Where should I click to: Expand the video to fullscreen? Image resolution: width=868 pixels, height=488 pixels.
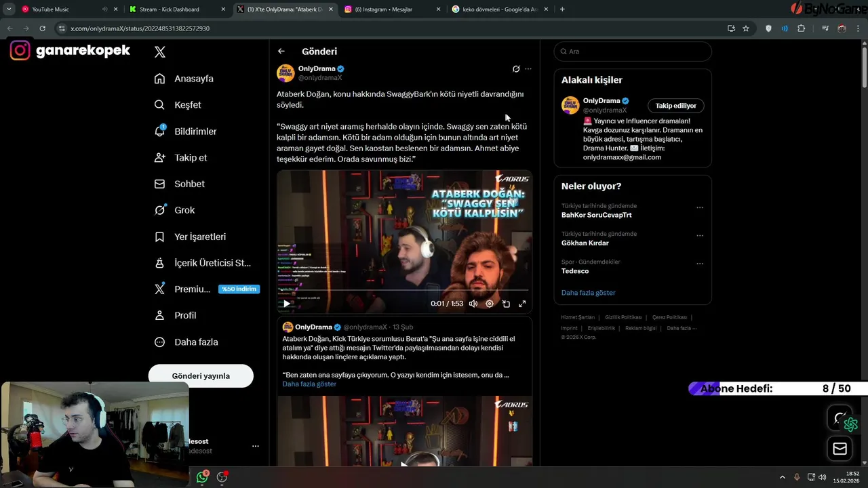point(522,304)
